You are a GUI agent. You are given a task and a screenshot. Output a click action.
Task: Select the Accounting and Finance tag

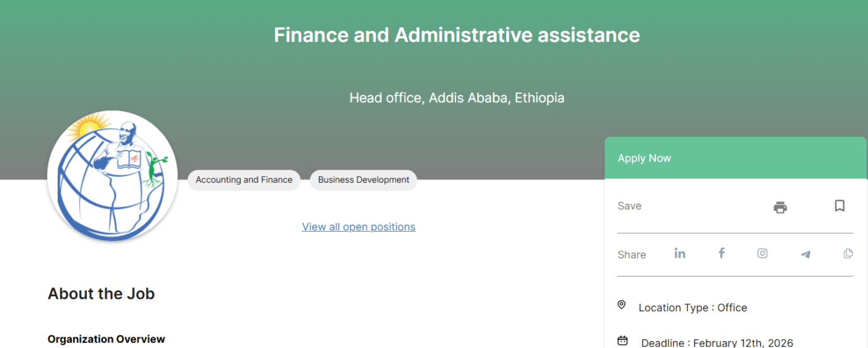click(244, 180)
